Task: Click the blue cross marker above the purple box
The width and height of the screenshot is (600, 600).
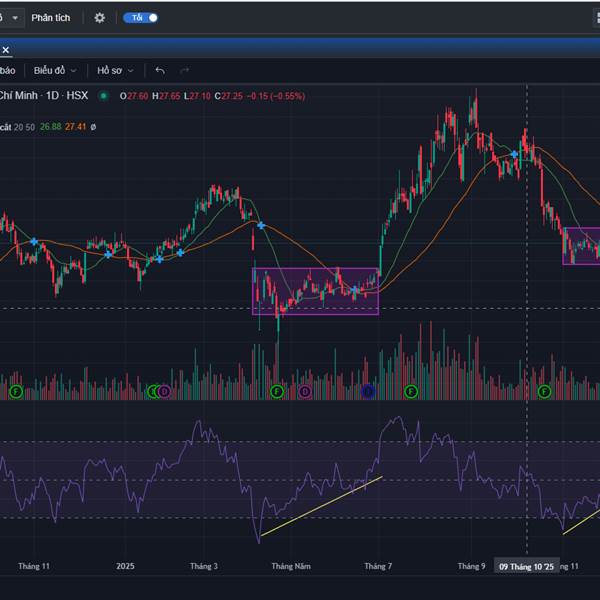Action: [x=260, y=225]
